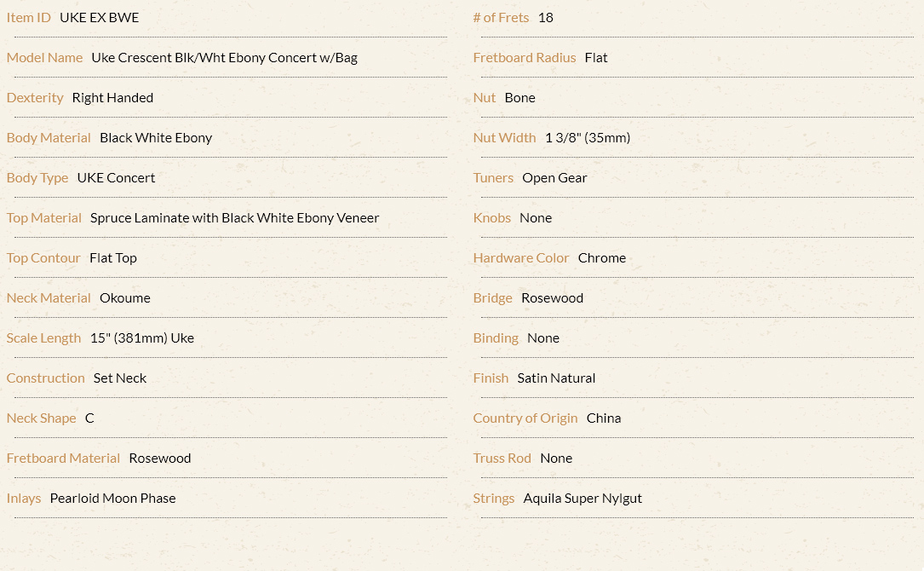Click the Item ID label

(29, 18)
